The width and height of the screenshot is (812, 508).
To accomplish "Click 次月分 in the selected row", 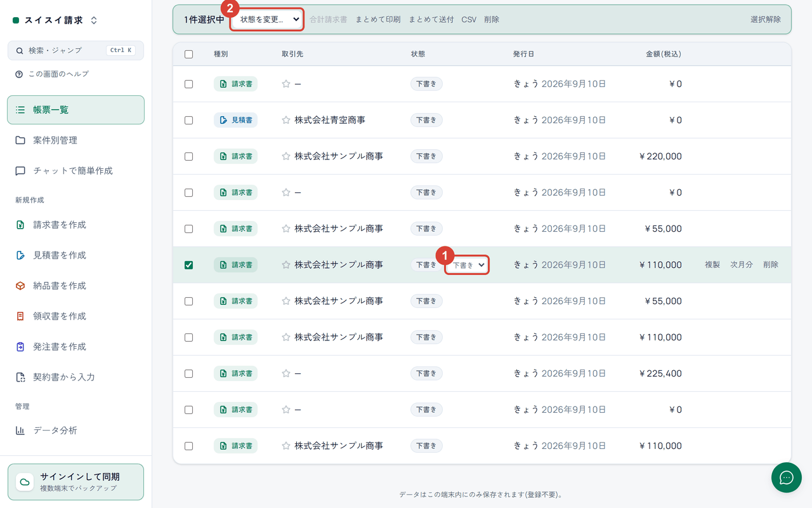I will click(742, 265).
